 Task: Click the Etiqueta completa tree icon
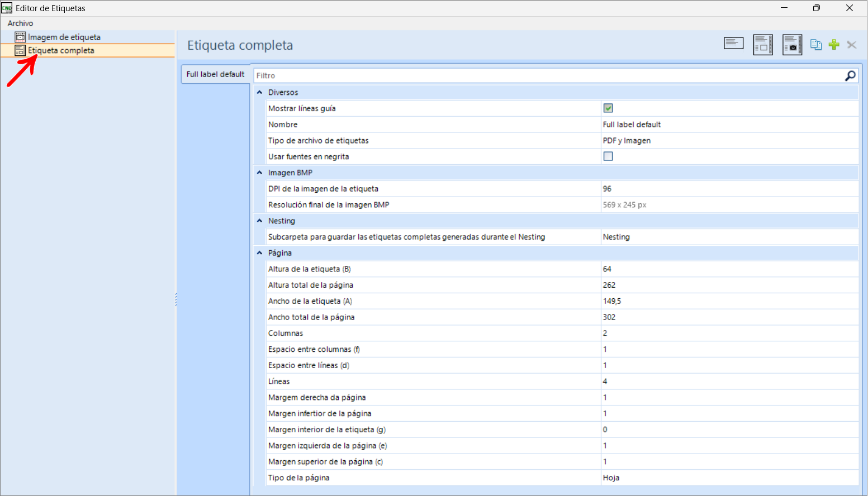pyautogui.click(x=20, y=50)
